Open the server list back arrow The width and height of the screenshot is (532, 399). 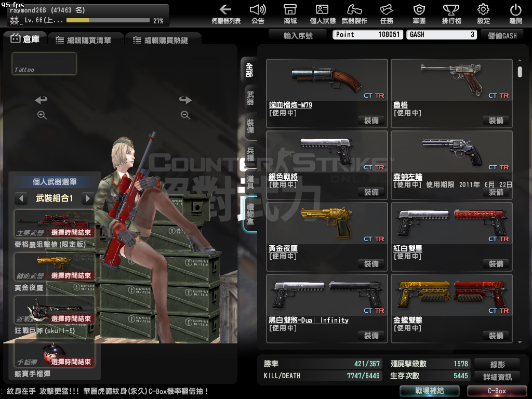(x=225, y=14)
